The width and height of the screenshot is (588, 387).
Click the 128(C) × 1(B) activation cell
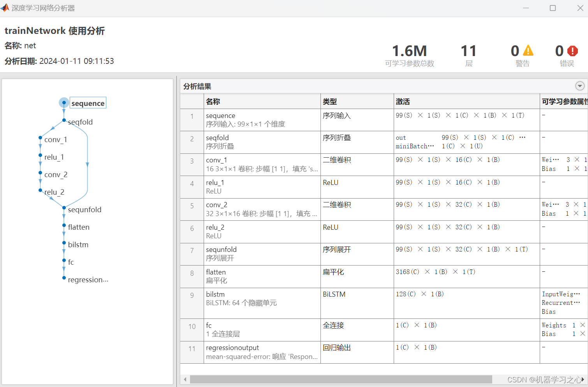point(467,303)
